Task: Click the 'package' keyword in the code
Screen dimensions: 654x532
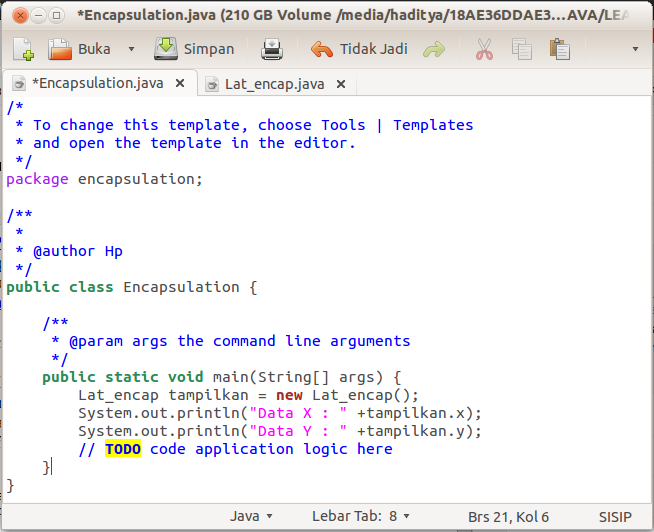Action: tap(37, 179)
